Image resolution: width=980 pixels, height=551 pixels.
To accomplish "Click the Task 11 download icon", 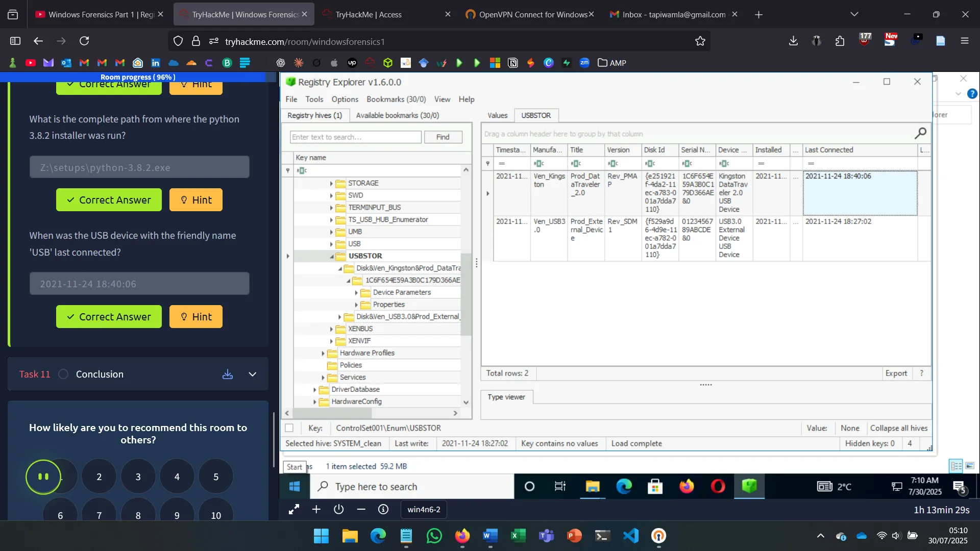I will point(228,374).
